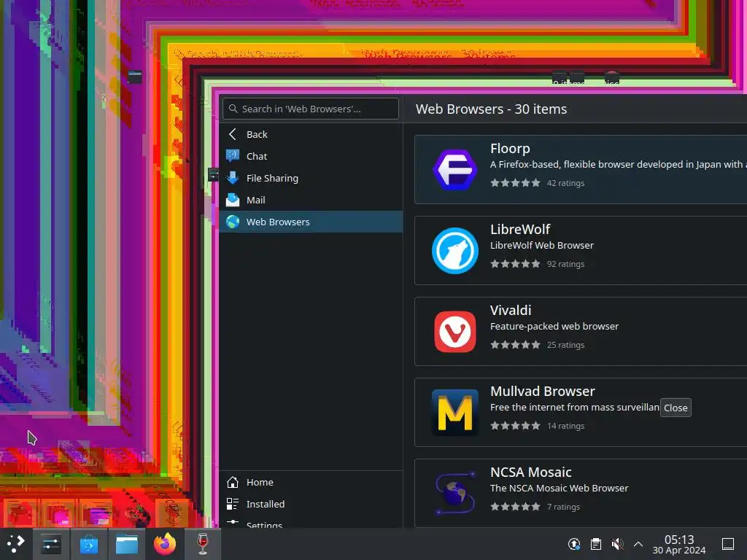Open Discover from the taskbar

coord(89,544)
